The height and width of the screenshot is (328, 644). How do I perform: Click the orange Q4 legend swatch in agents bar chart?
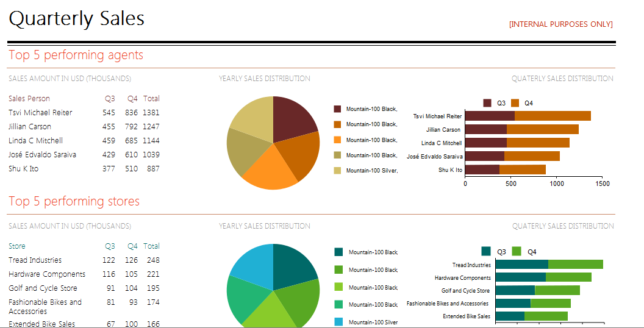pos(515,103)
